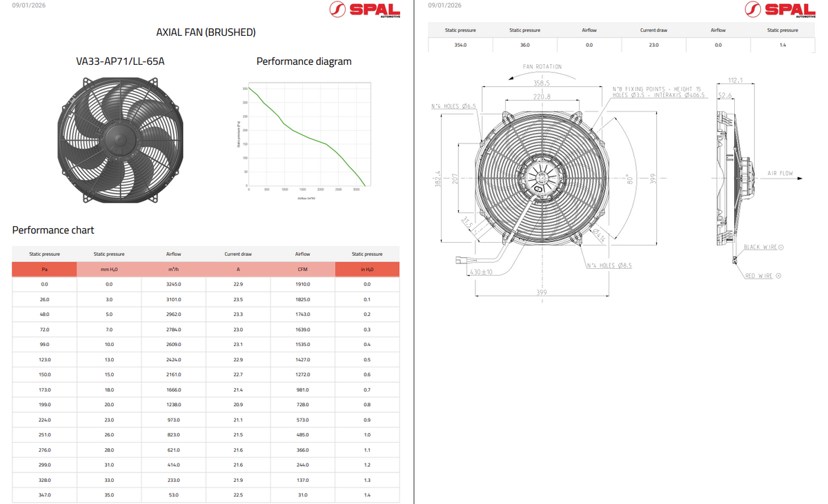Select the fan product photo
The image size is (828, 504).
120,140
